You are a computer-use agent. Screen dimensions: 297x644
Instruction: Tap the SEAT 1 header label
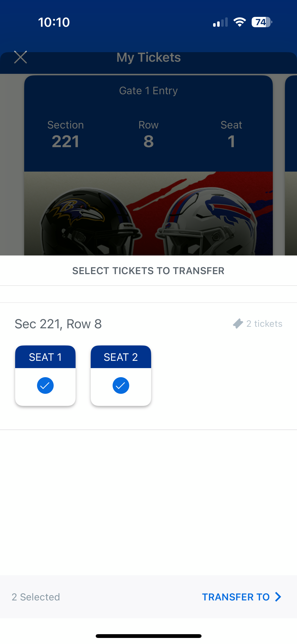tap(45, 357)
